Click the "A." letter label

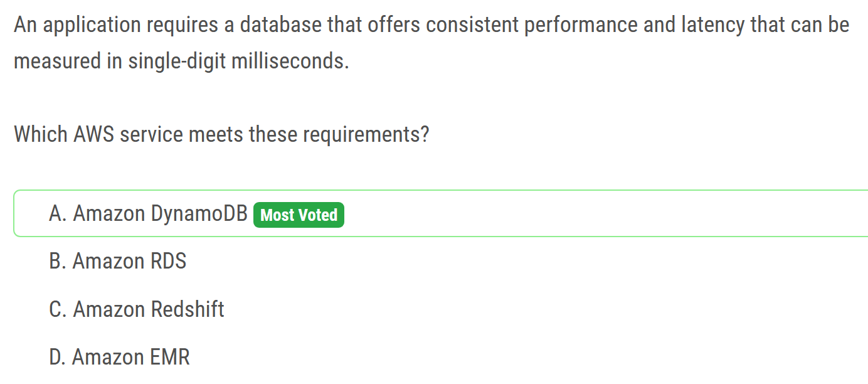click(x=58, y=214)
